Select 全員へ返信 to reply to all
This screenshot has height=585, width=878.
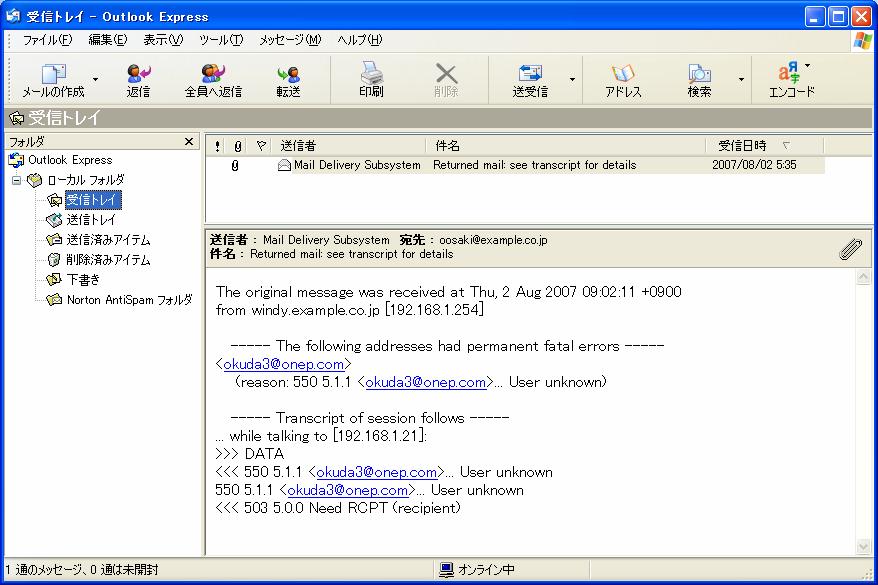pyautogui.click(x=212, y=80)
